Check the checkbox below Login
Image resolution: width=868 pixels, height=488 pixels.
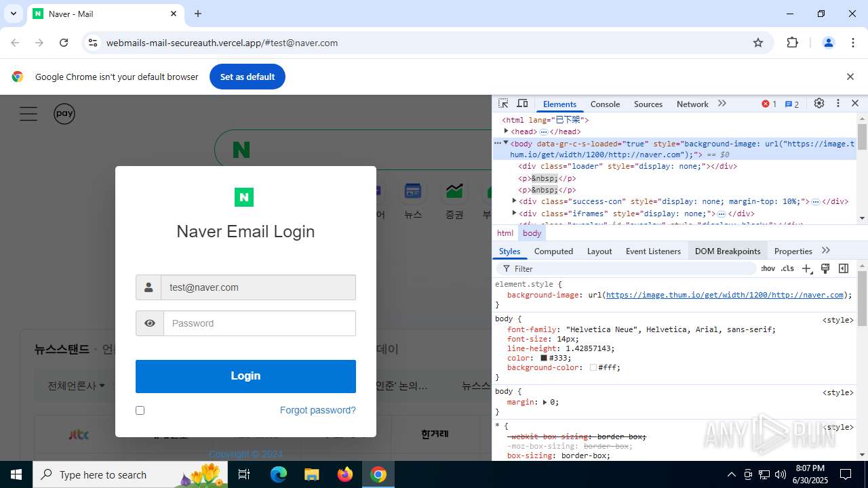pyautogui.click(x=140, y=410)
